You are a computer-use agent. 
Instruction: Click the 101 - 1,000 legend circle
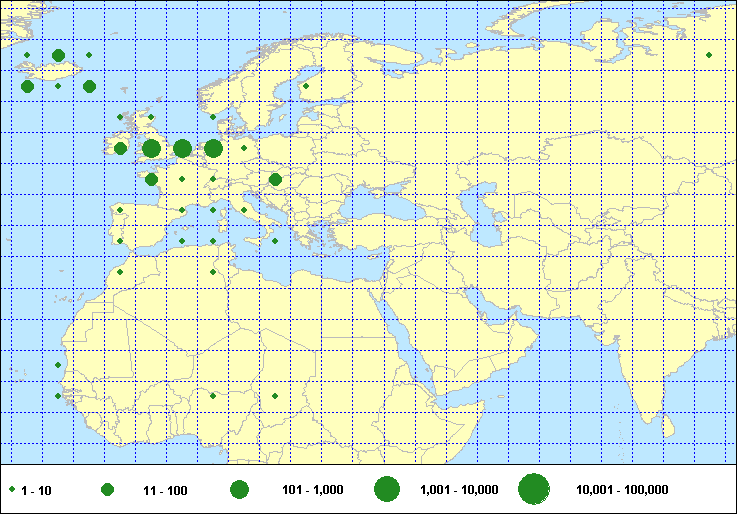pyautogui.click(x=239, y=490)
